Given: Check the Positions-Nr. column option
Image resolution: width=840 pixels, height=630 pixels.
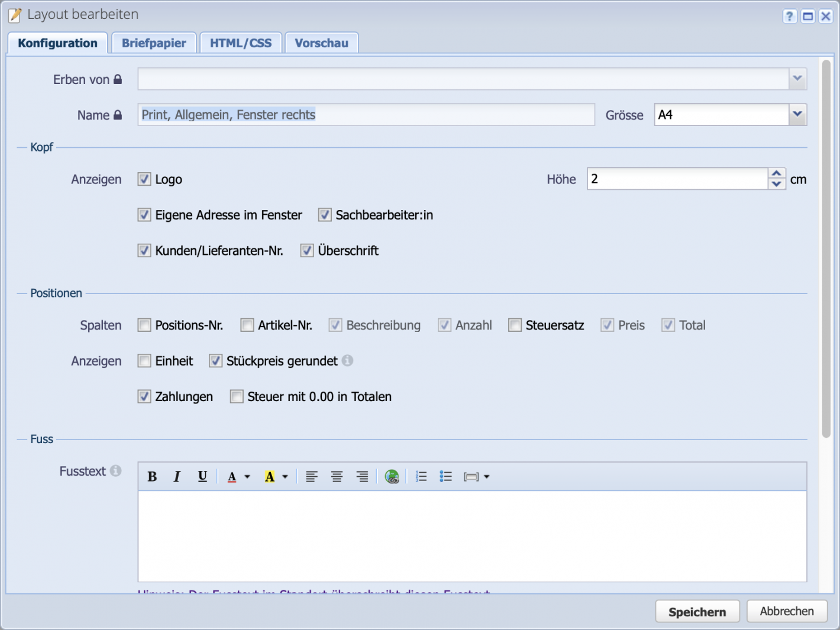Looking at the screenshot, I should click(x=144, y=325).
